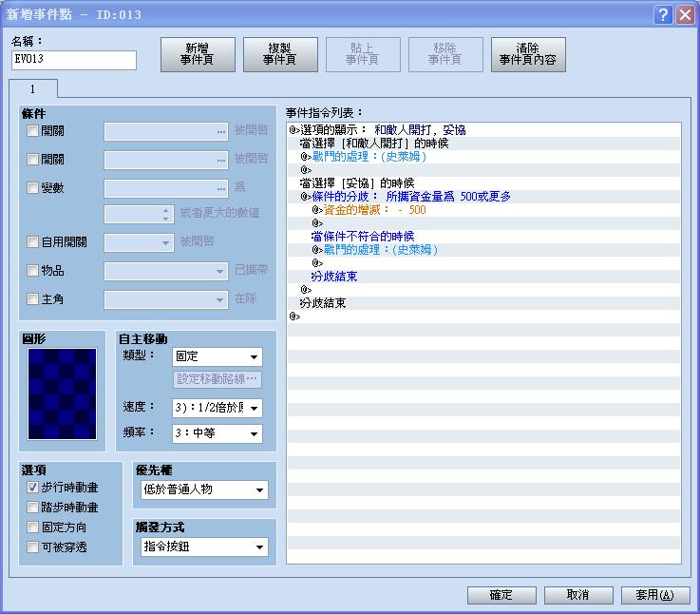Enable the 物品 condition checkbox
Image resolution: width=700 pixels, height=614 pixels.
[32, 270]
